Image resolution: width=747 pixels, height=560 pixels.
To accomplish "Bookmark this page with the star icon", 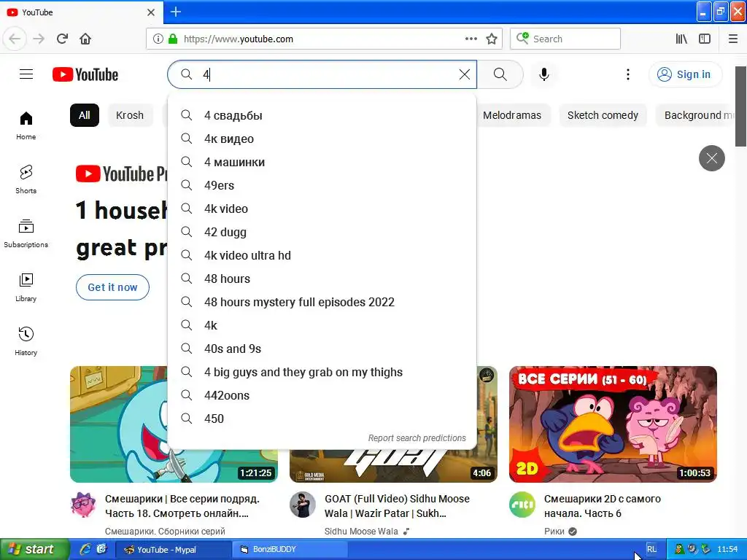I will (x=492, y=39).
